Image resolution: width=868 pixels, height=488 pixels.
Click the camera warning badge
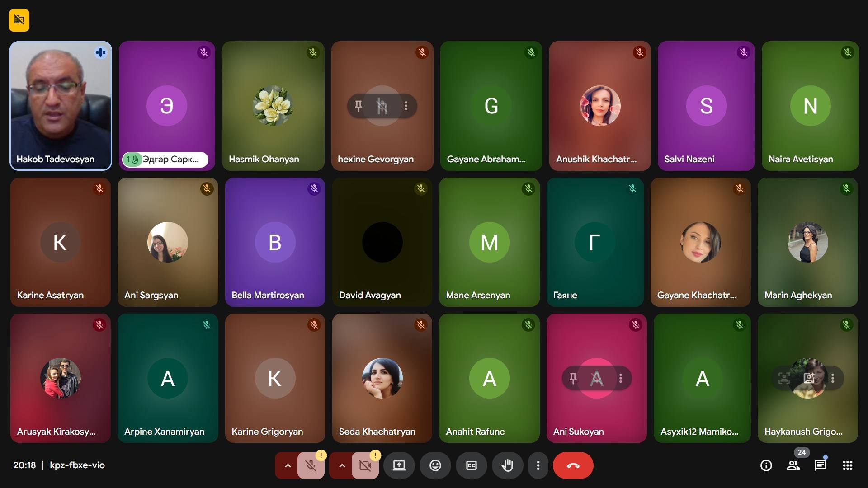click(375, 455)
